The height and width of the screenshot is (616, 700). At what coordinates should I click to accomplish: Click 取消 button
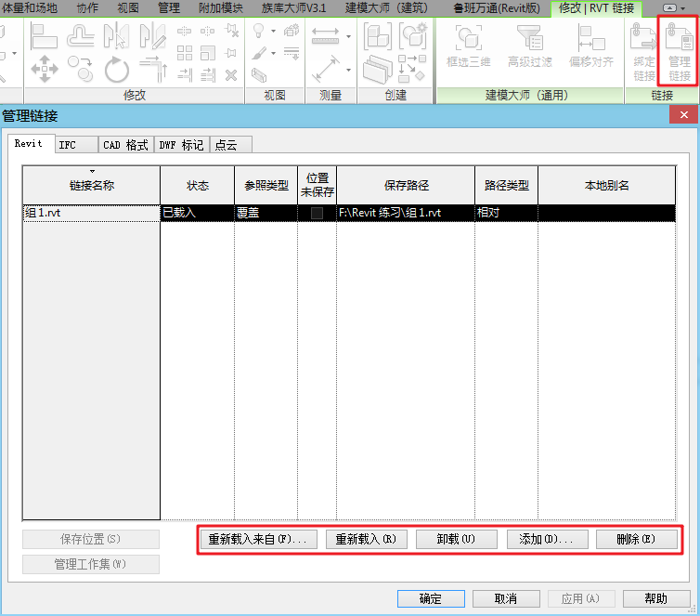click(x=506, y=598)
